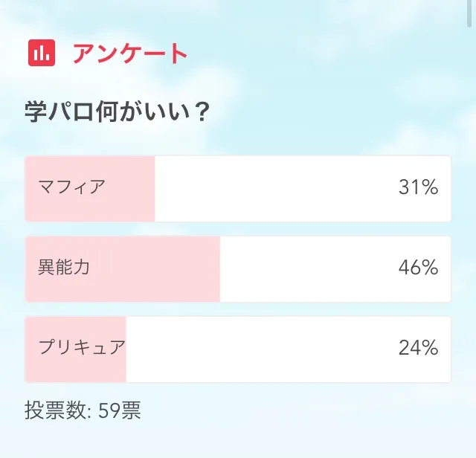
Task: Click the white unfilled area of プリキュア bar
Action: tap(260, 349)
